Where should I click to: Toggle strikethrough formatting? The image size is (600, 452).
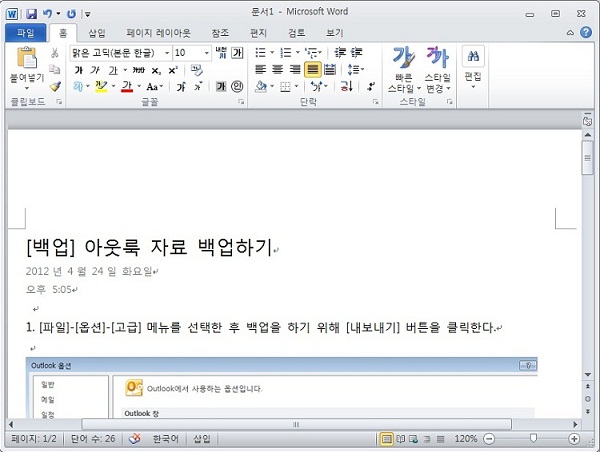point(139,70)
